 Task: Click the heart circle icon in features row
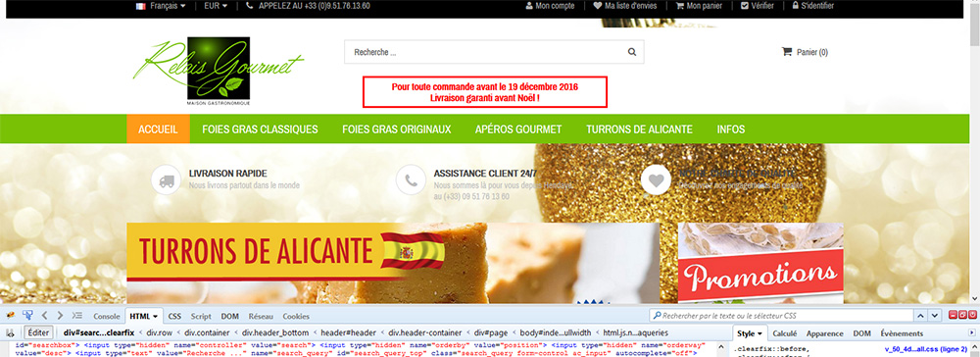(x=656, y=180)
